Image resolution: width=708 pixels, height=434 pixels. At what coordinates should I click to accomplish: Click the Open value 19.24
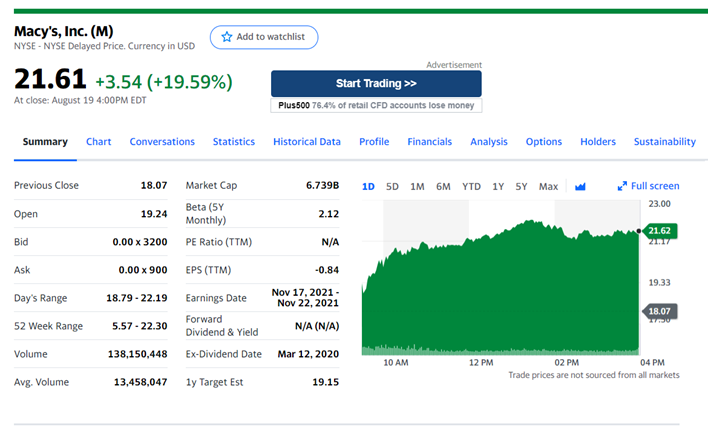click(154, 214)
